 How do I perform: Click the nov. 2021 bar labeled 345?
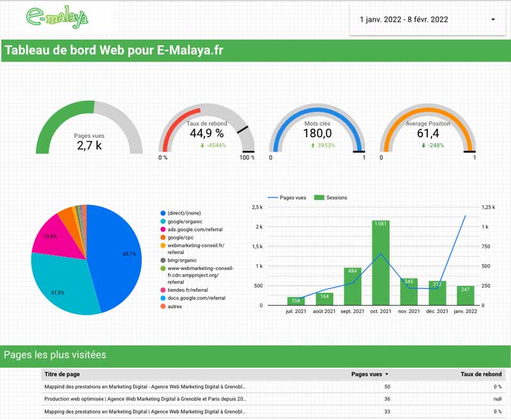point(409,292)
